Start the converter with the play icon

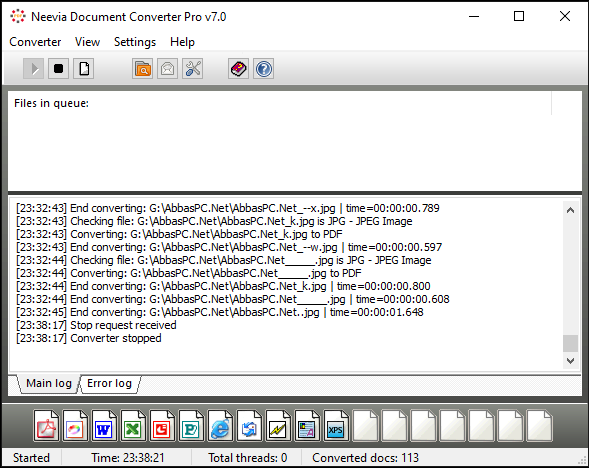point(33,69)
